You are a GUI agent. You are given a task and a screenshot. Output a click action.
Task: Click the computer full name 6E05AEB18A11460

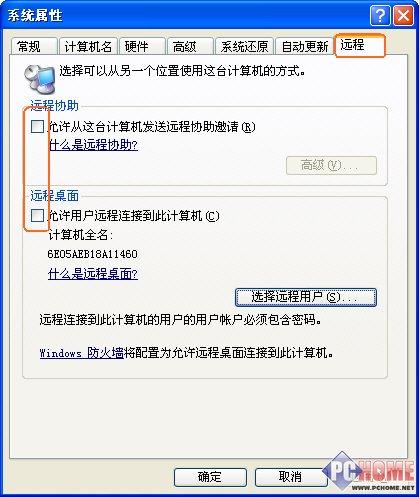click(93, 254)
